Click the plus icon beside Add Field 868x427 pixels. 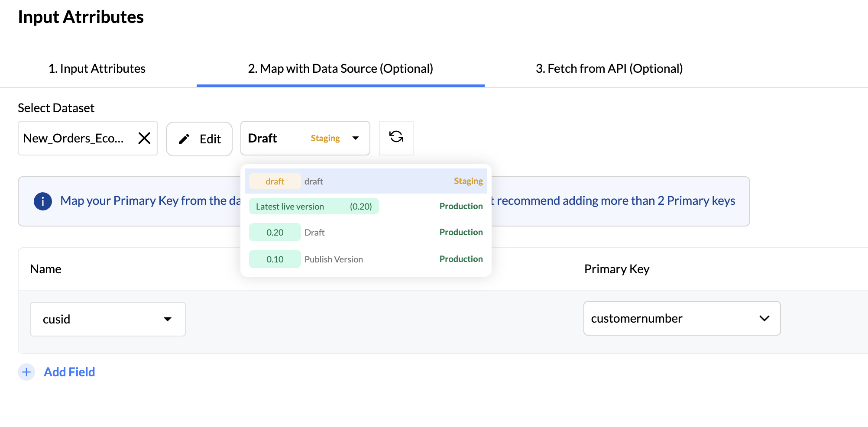pyautogui.click(x=26, y=372)
